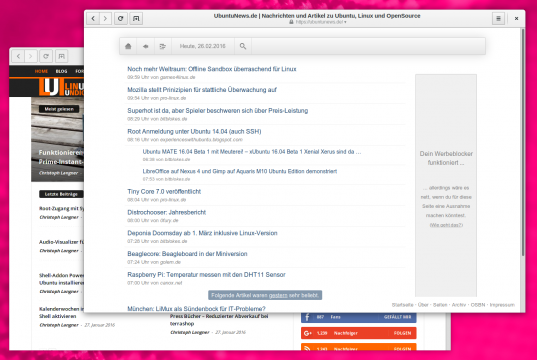Click the 'gestern' link in the blue banner
Image resolution: width=537 pixels, height=360 pixels.
tap(278, 295)
